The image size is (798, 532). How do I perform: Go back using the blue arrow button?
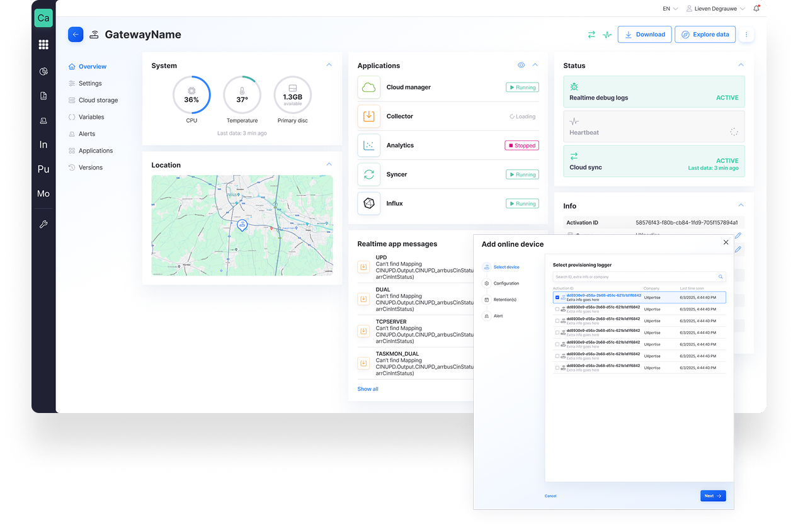pos(76,35)
